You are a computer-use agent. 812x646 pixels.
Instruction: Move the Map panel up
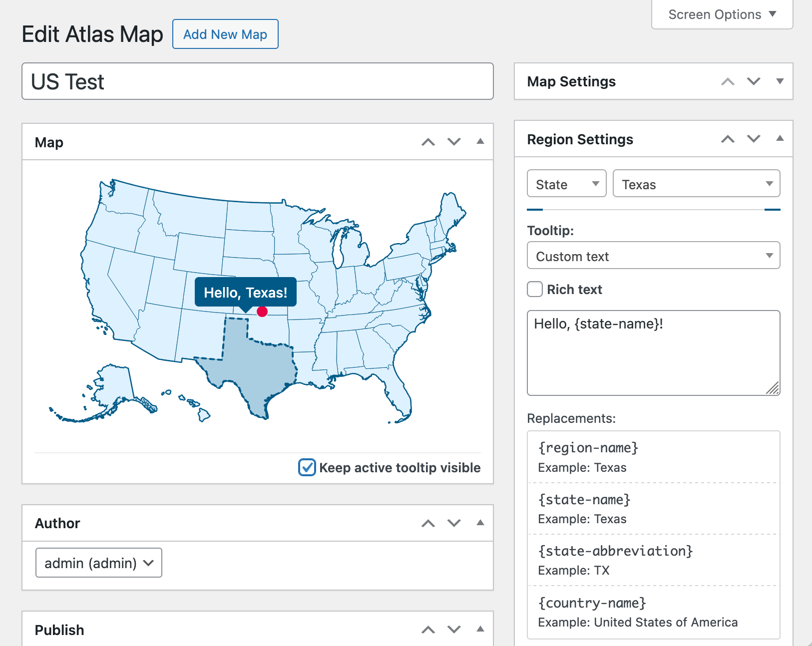coord(428,142)
